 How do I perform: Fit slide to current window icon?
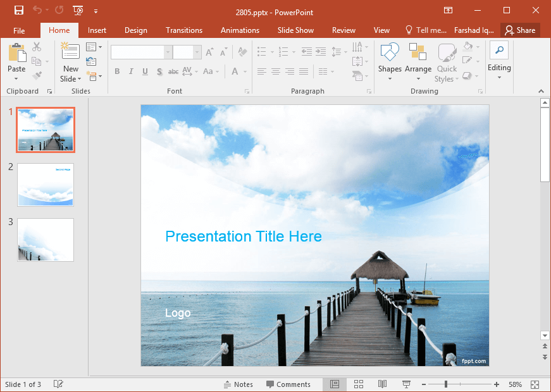click(535, 384)
